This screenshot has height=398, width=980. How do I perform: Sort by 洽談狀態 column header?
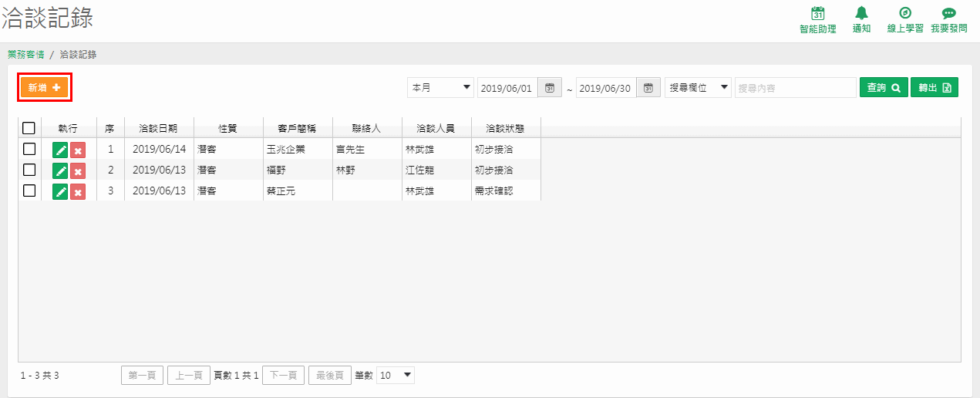[505, 128]
